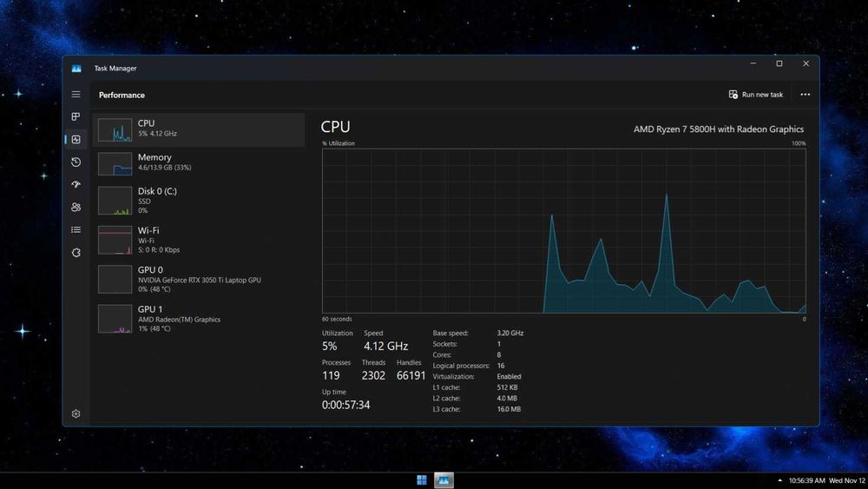Click the base speed 3.20 GHz value
The image size is (868, 489).
coord(510,334)
